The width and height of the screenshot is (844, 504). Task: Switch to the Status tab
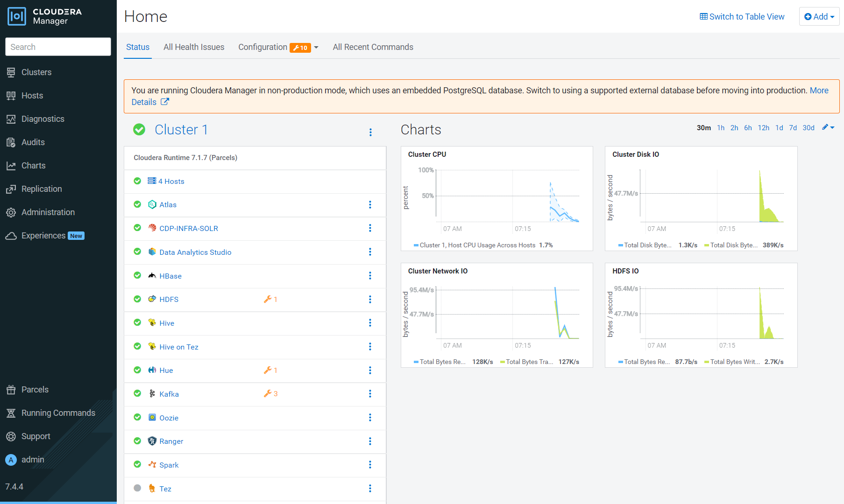[x=138, y=47]
